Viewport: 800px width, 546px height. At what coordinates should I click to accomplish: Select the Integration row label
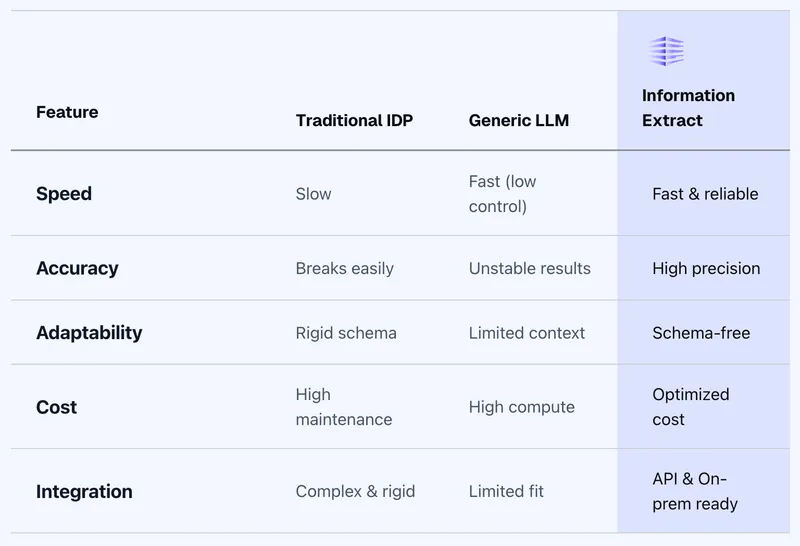[x=84, y=491]
